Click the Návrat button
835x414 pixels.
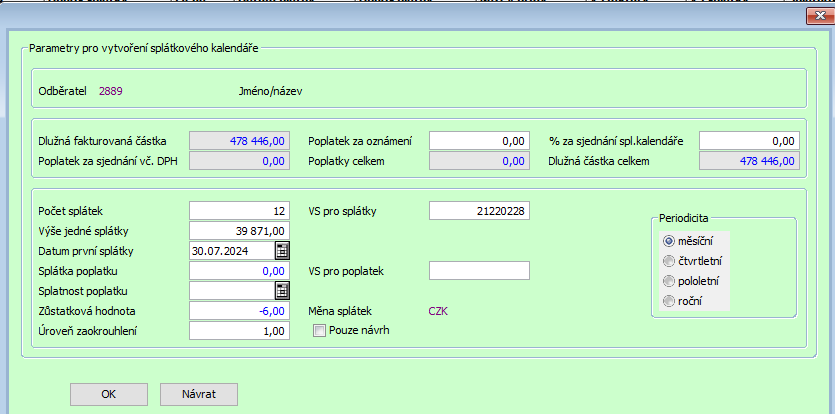point(199,394)
